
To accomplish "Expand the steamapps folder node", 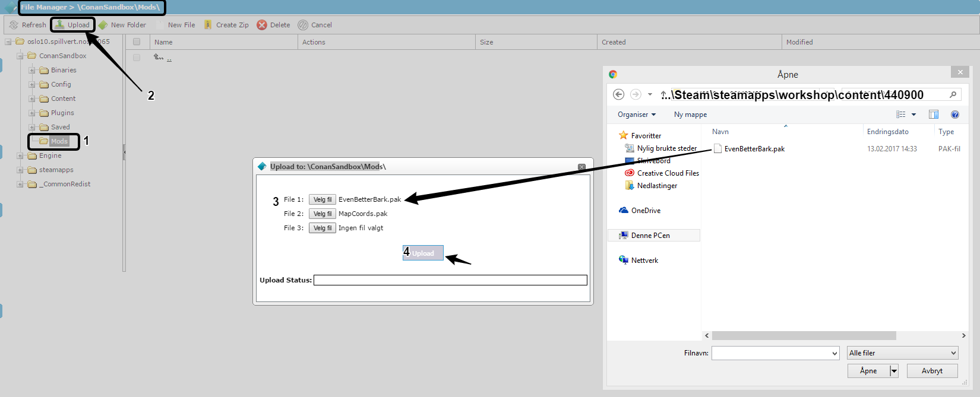I will point(20,170).
